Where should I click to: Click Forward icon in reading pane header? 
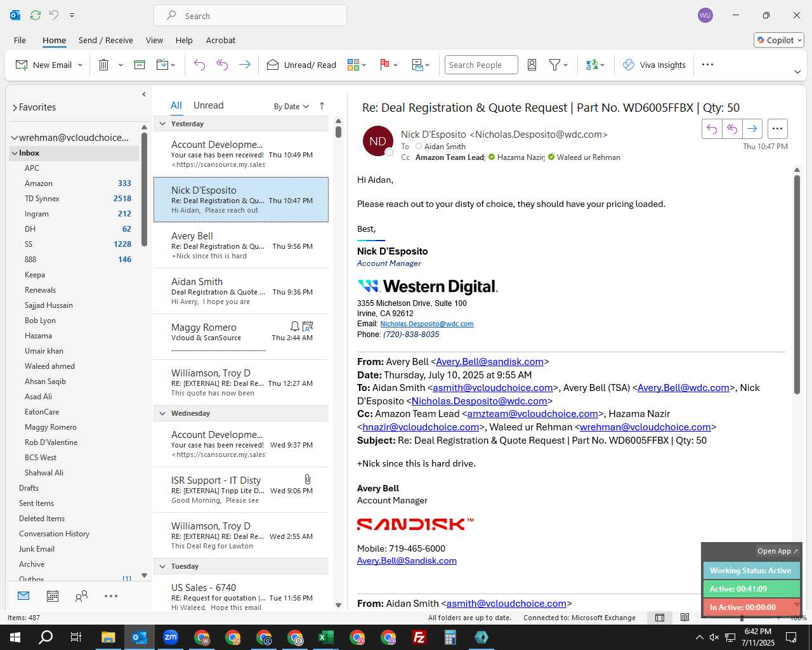click(x=752, y=129)
